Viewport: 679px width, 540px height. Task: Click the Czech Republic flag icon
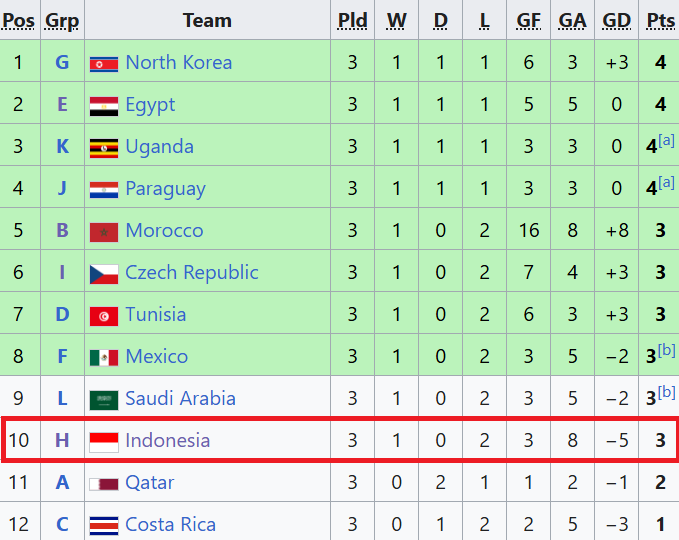104,273
